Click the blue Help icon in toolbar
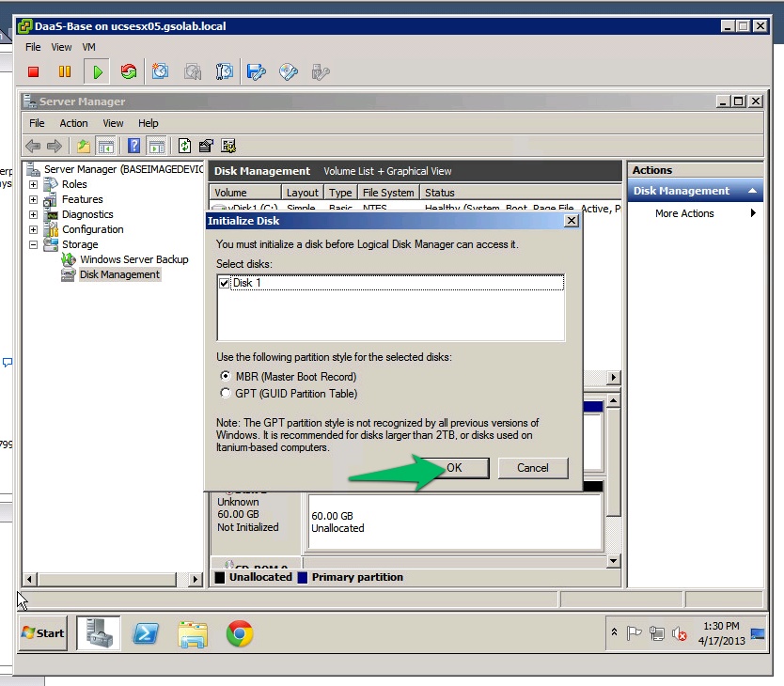The image size is (784, 686). tap(134, 146)
